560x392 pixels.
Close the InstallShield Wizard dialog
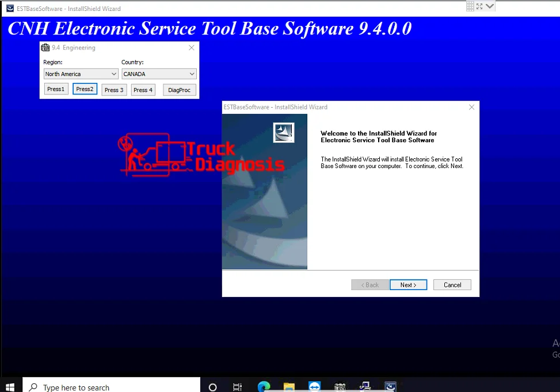471,107
